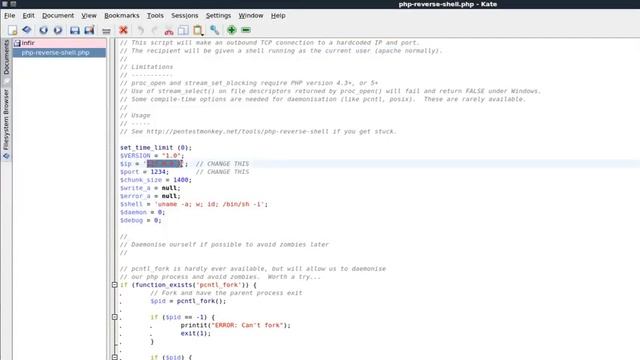Click the highlighted IP value in $ip line
The width and height of the screenshot is (640, 360).
point(164,164)
